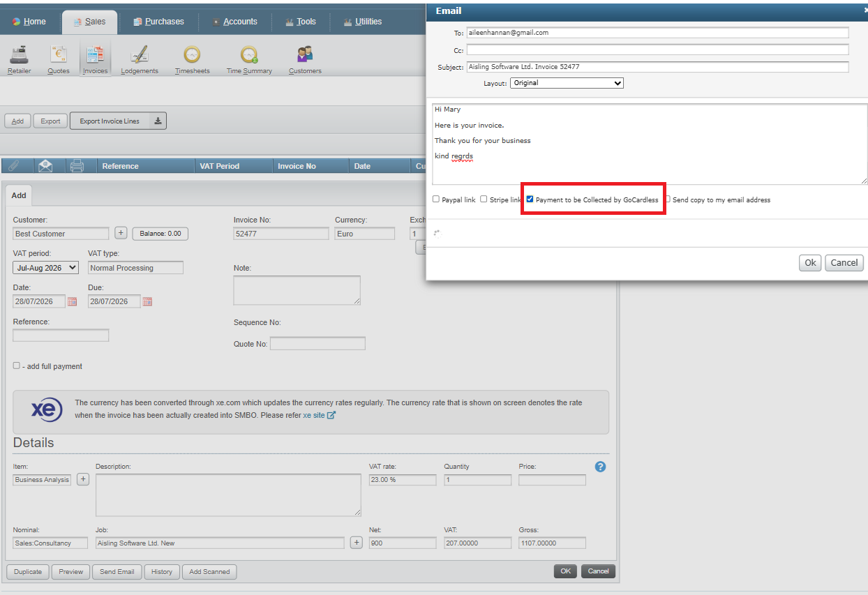
Task: Click the plus button beside Item field
Action: pyautogui.click(x=83, y=479)
